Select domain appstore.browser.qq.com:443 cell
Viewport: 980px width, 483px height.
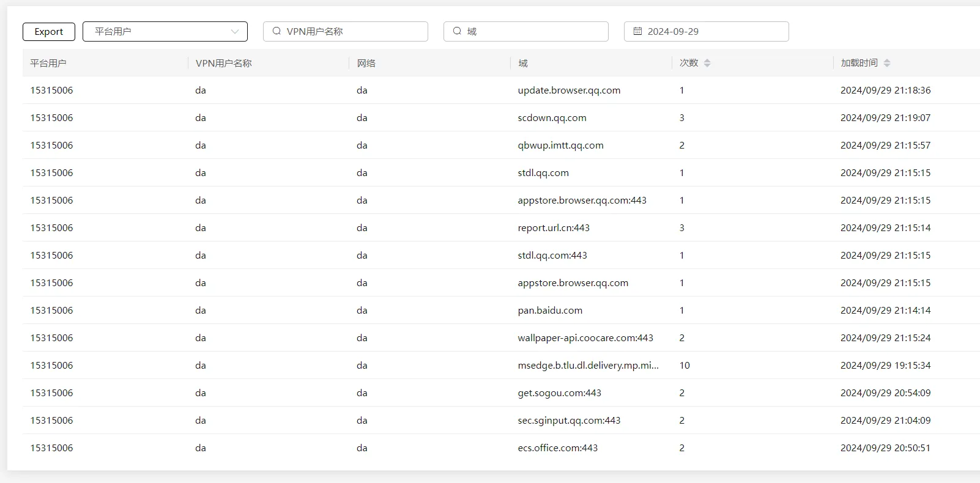click(x=582, y=201)
